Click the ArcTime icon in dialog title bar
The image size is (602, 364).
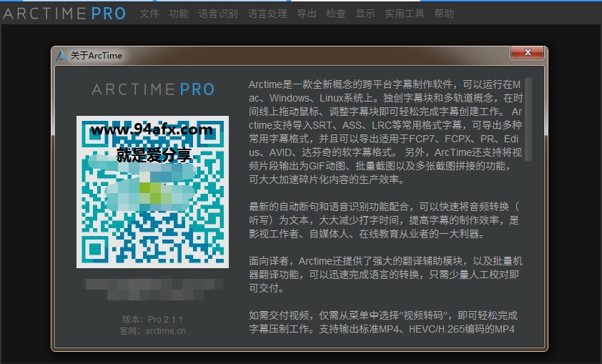[x=61, y=56]
